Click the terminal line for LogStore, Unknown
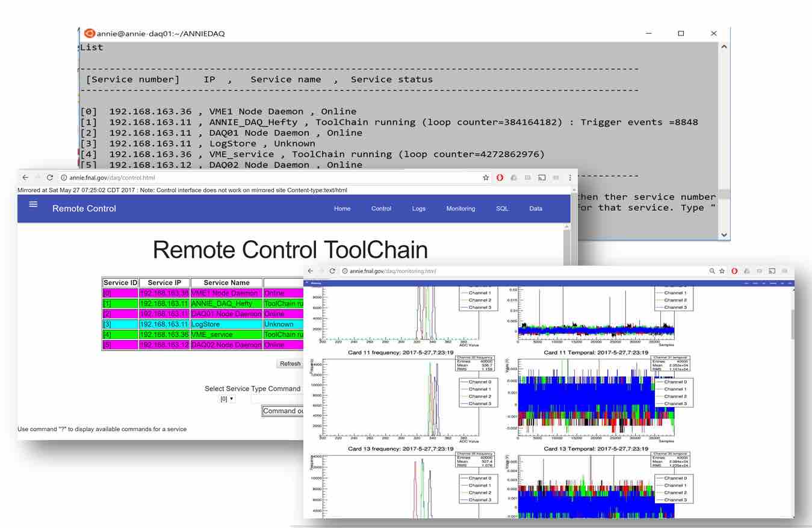Image resolution: width=812 pixels, height=528 pixels. tap(197, 143)
